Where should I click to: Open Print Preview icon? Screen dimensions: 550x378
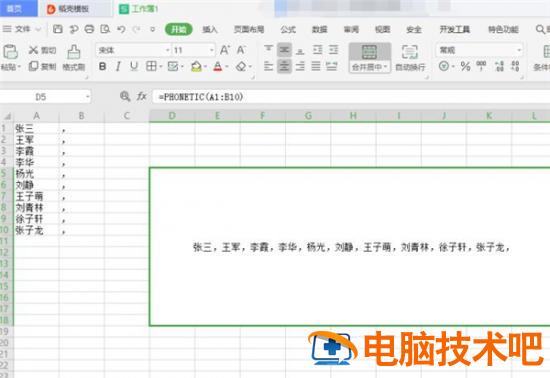[105, 29]
